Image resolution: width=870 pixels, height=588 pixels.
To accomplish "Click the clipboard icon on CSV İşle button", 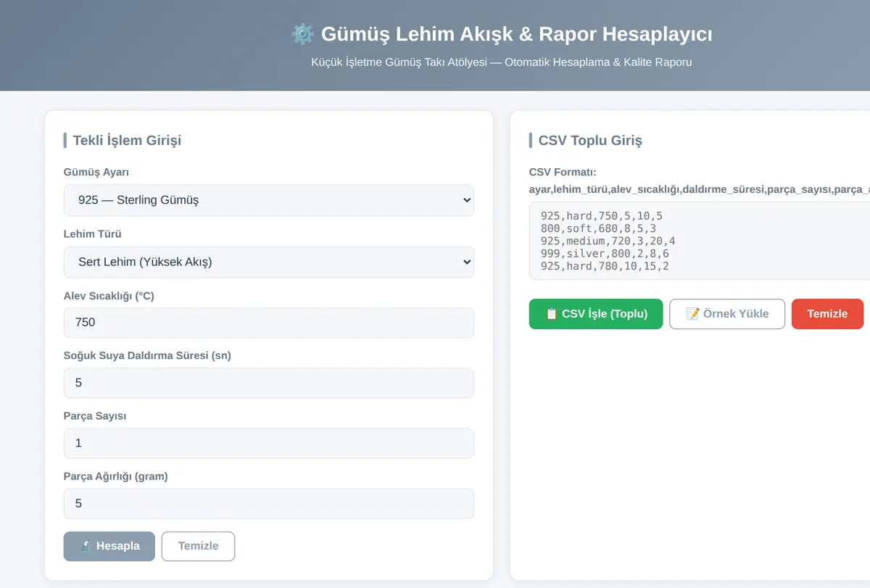I will point(552,314).
